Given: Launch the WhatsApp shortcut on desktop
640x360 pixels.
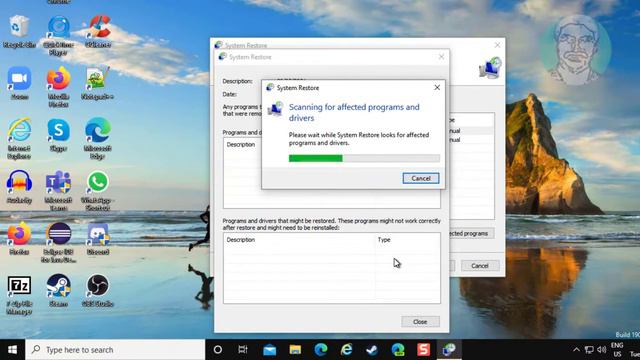Looking at the screenshot, I should click(98, 191).
